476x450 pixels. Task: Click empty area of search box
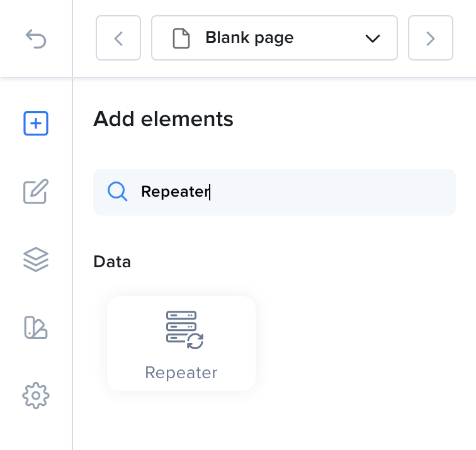(334, 192)
